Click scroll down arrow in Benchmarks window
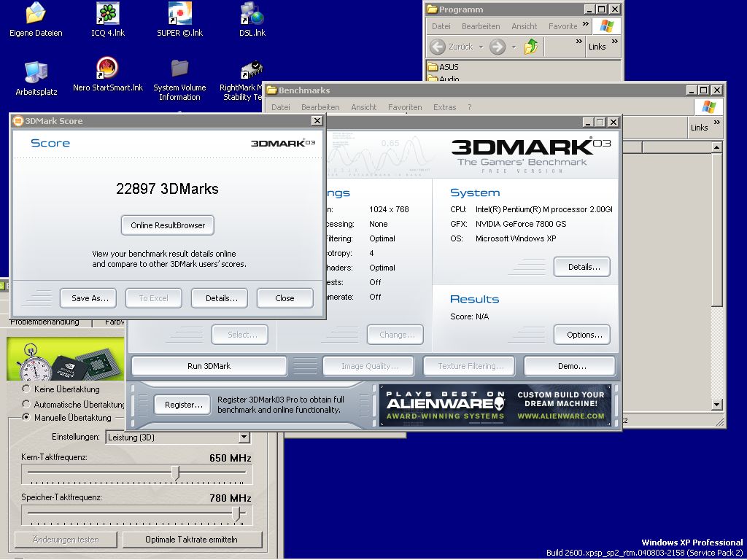Screen dimensions: 747x560 pos(717,405)
